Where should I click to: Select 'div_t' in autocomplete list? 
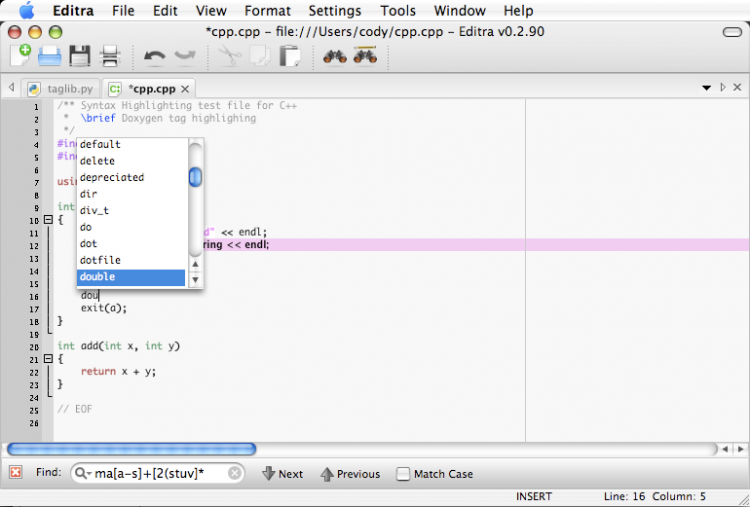tap(131, 210)
